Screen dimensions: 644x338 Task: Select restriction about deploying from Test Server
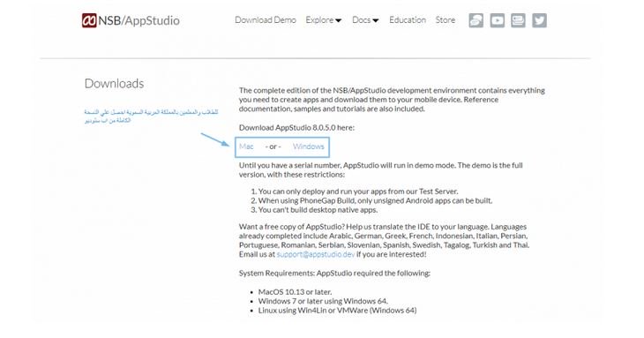click(x=358, y=192)
